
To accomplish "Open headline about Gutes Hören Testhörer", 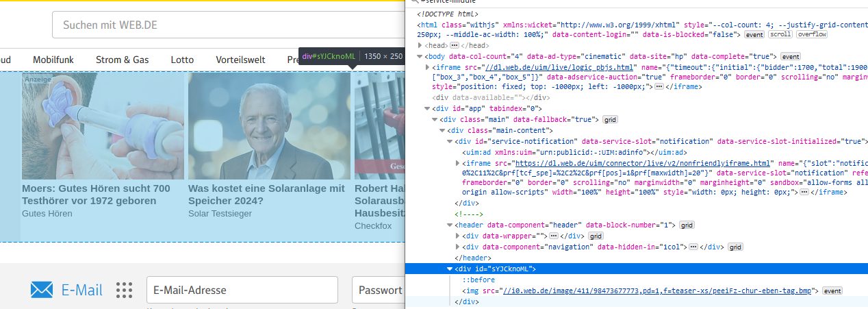I will (96, 195).
